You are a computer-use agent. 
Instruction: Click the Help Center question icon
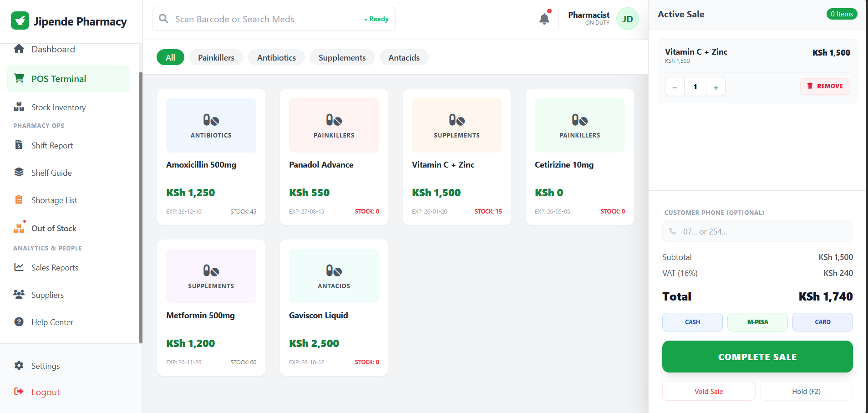pyautogui.click(x=19, y=322)
